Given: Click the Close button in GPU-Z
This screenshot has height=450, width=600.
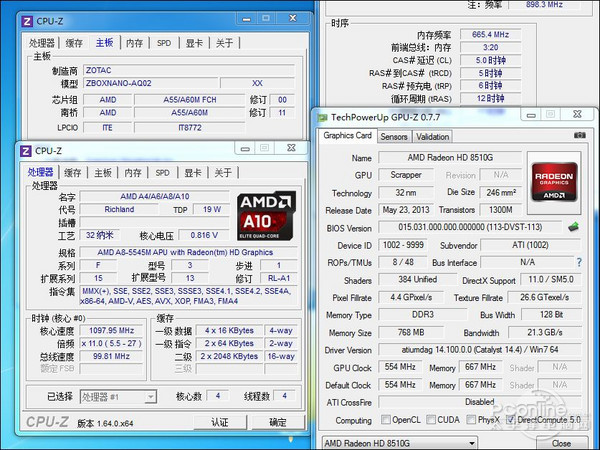Looking at the screenshot, I should [562, 443].
